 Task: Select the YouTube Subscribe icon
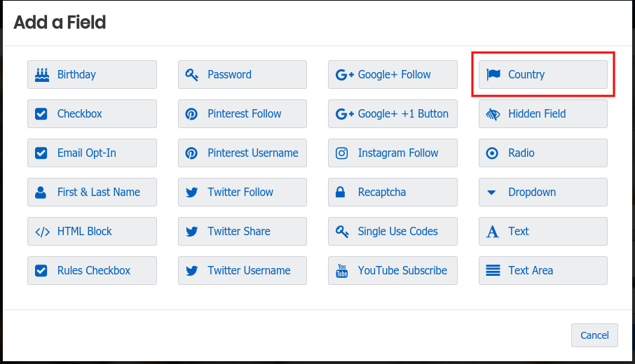[x=342, y=270]
